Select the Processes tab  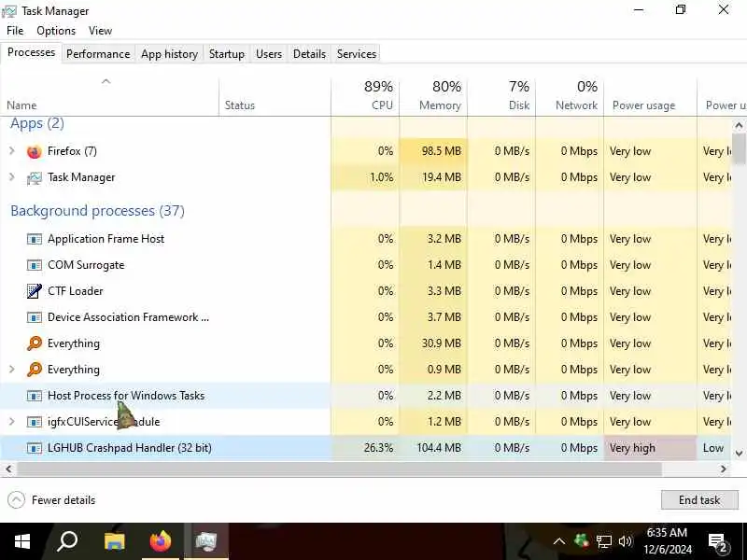click(31, 53)
